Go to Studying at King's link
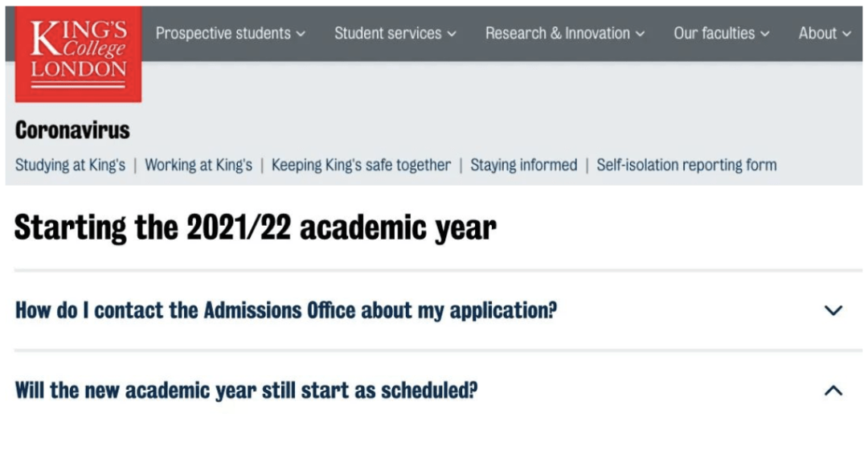 [x=70, y=165]
